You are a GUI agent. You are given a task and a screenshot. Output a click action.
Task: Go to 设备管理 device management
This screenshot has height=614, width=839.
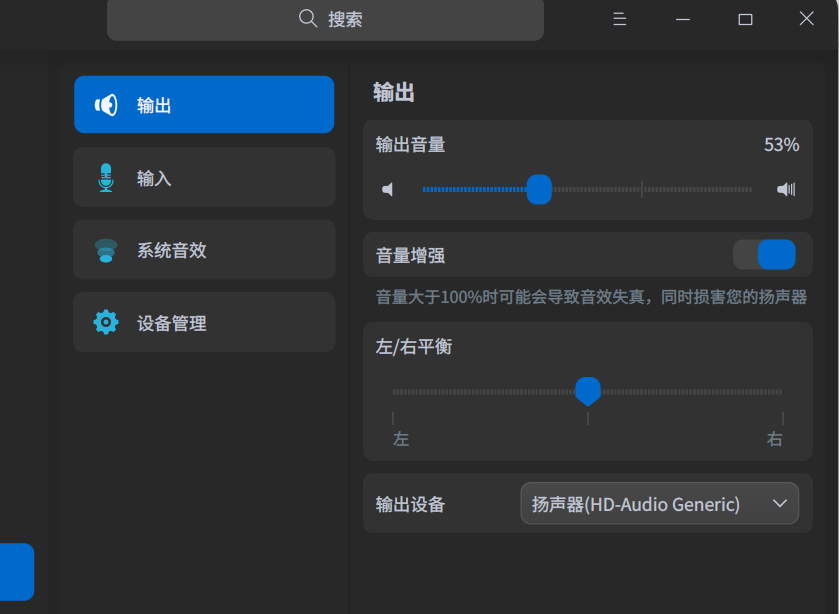point(204,322)
